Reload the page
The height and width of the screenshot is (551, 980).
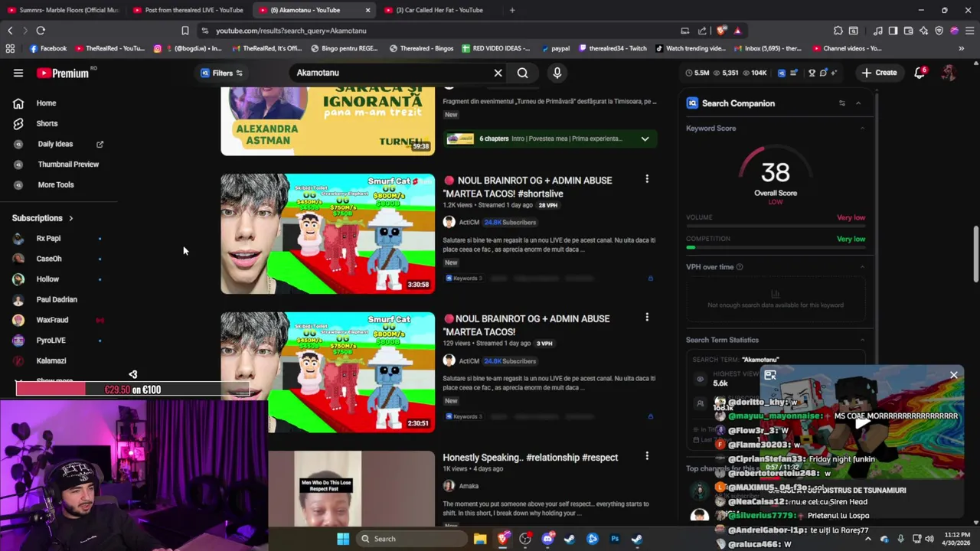41,31
